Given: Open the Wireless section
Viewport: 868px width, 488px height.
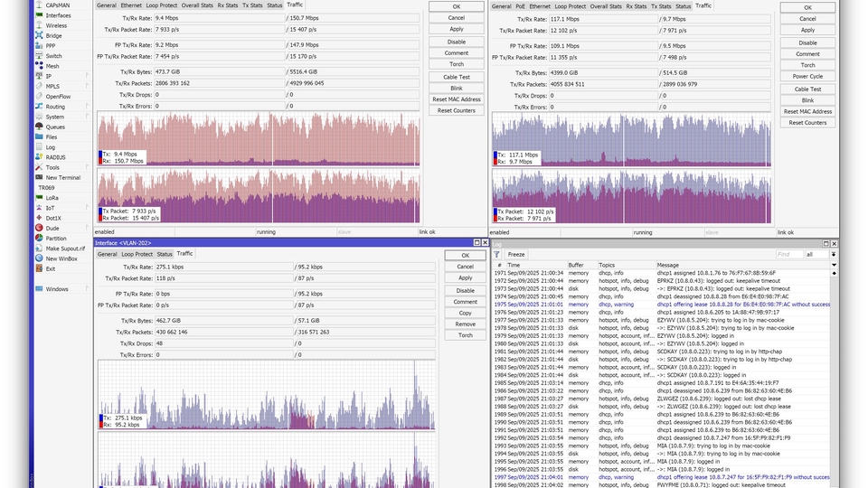Looking at the screenshot, I should 56,25.
